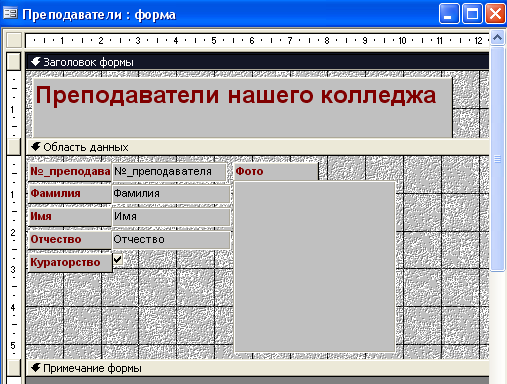Image resolution: width=507 pixels, height=384 pixels.
Task: Click the section selector beside Примечание формы
Action: click(14, 367)
